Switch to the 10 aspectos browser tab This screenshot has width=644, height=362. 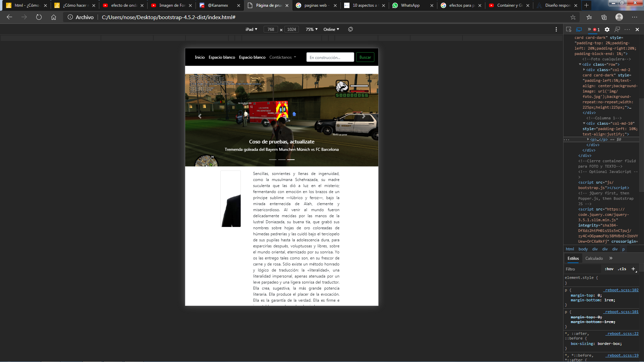(364, 5)
